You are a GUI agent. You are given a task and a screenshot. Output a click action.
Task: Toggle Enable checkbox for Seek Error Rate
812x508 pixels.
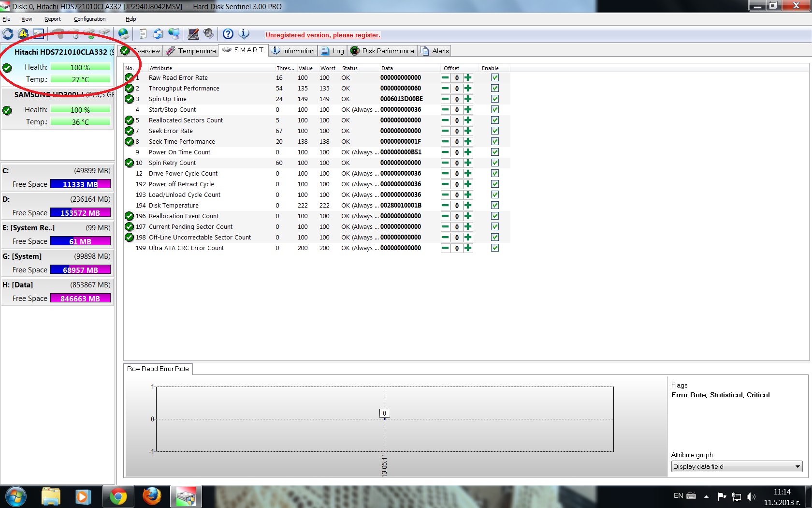click(495, 131)
